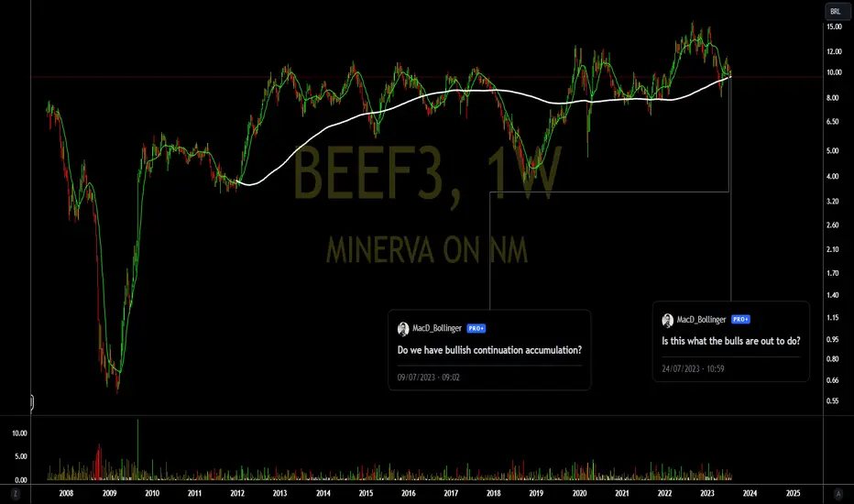The width and height of the screenshot is (854, 504).
Task: Click the 0.55 price axis label
Action: [832, 400]
